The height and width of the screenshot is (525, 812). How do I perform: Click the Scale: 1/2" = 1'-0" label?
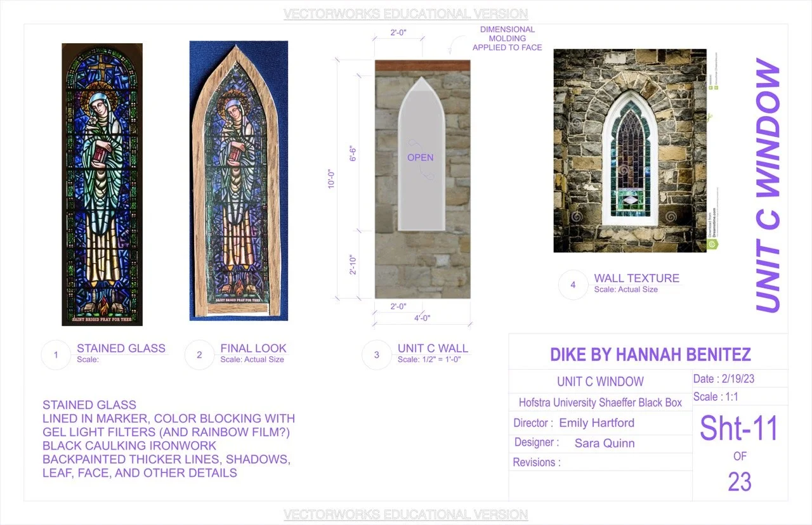431,360
